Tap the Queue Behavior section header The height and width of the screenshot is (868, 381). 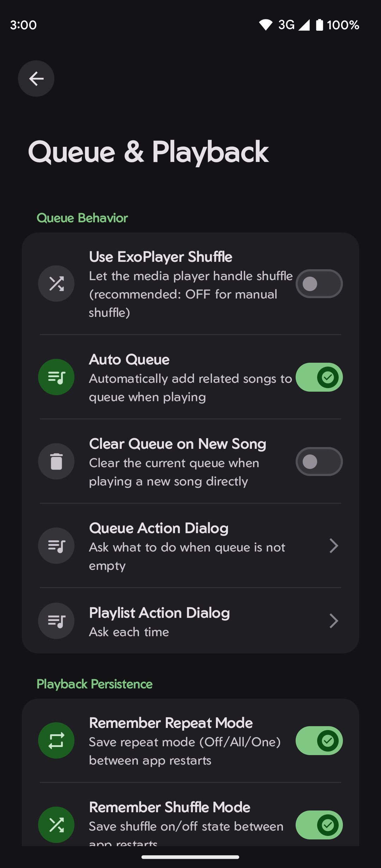tap(82, 218)
